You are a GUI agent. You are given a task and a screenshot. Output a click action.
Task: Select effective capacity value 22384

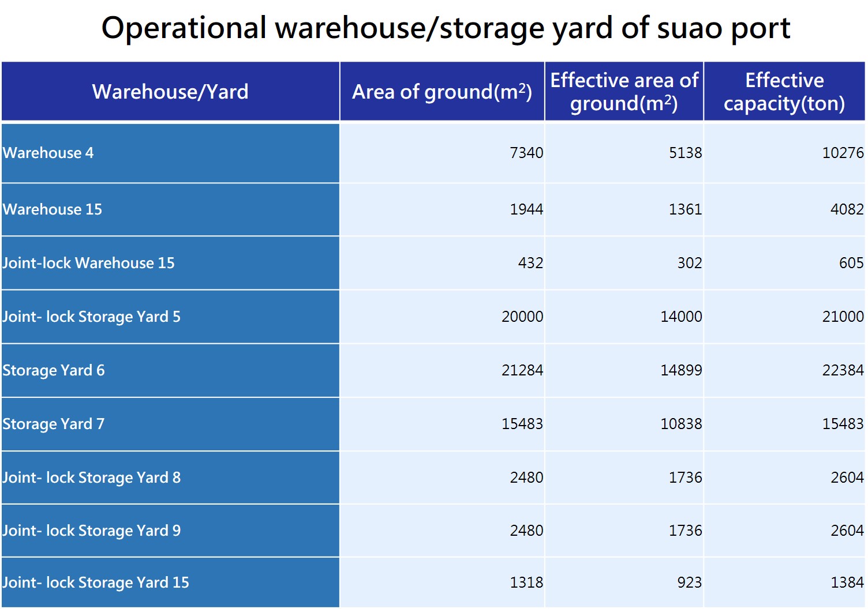coord(843,370)
